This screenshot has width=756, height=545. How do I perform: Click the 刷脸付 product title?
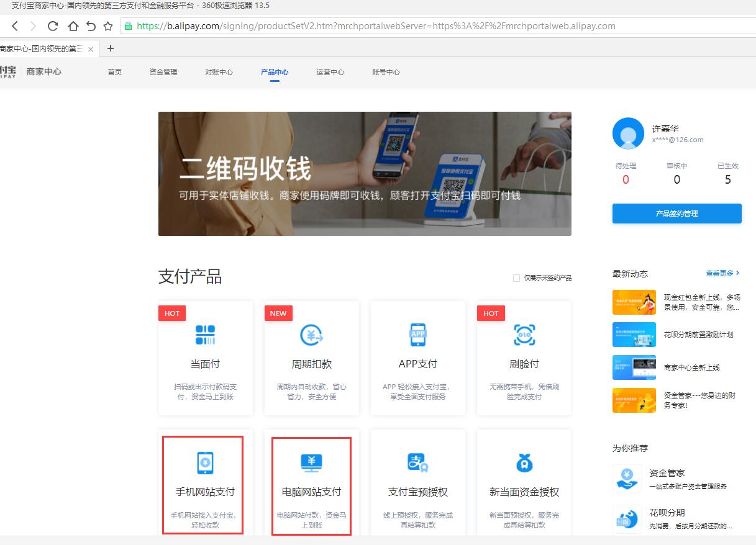pyautogui.click(x=524, y=364)
